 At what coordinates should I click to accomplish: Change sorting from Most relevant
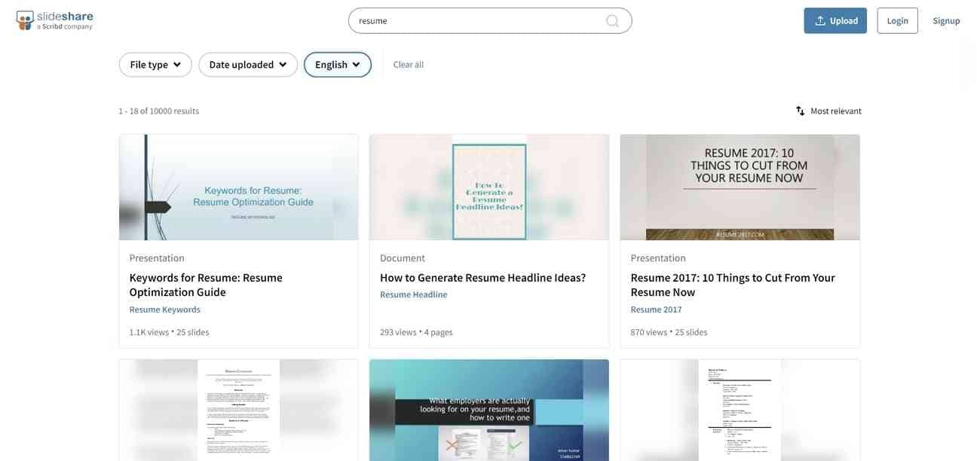tap(829, 111)
